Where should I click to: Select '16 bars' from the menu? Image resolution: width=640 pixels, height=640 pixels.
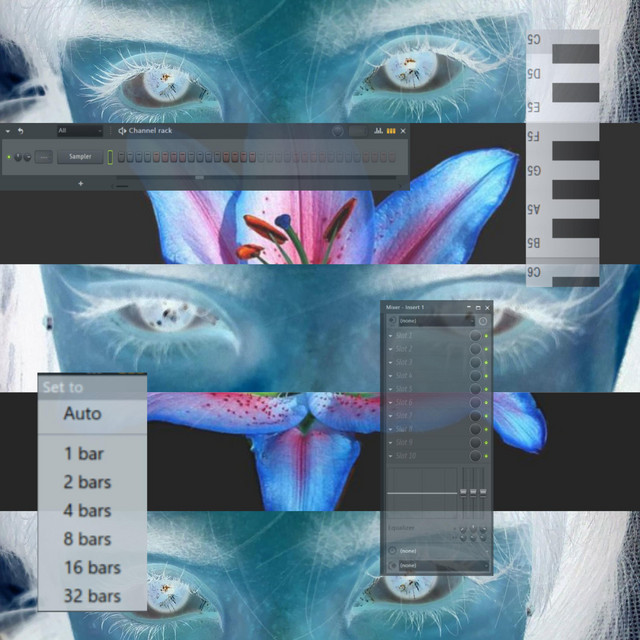[91, 567]
